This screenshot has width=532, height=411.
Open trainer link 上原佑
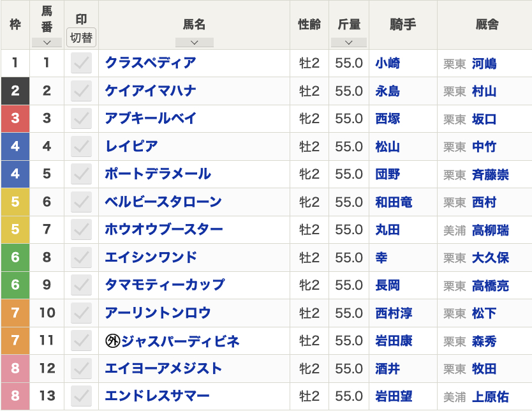point(490,396)
